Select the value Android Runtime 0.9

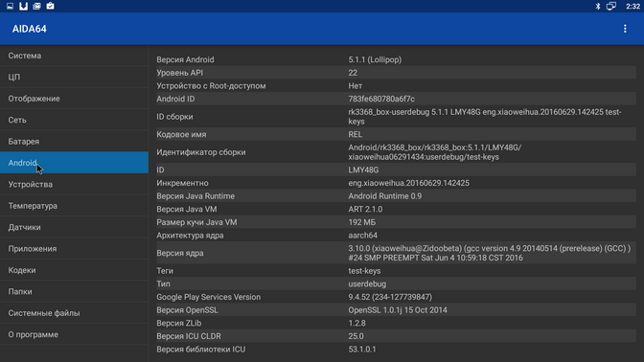[385, 196]
